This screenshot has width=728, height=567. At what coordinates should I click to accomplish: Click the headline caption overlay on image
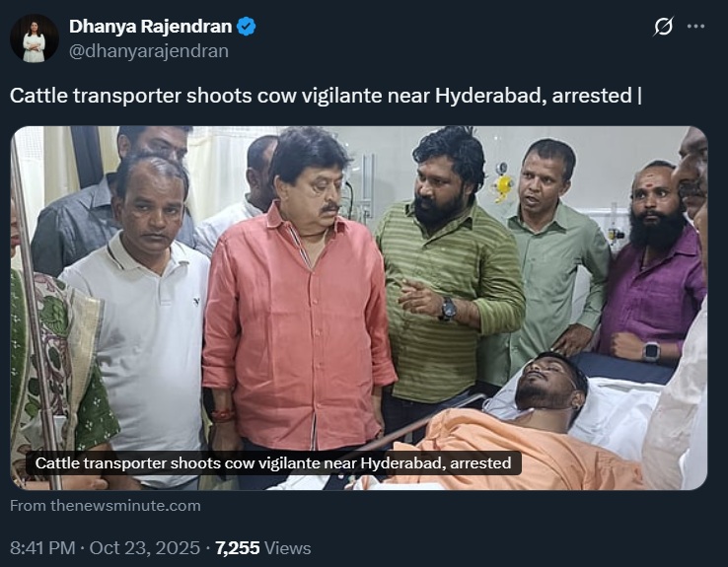(273, 462)
